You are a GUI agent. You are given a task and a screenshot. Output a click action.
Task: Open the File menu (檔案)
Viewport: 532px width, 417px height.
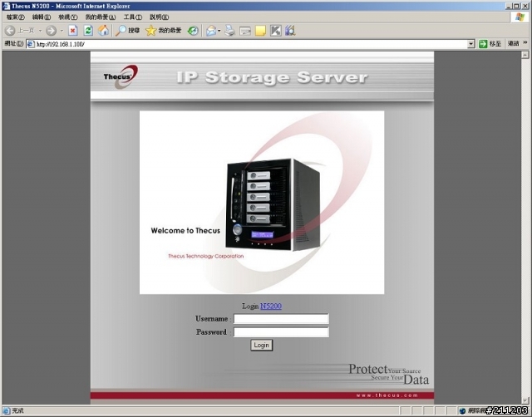[x=16, y=17]
